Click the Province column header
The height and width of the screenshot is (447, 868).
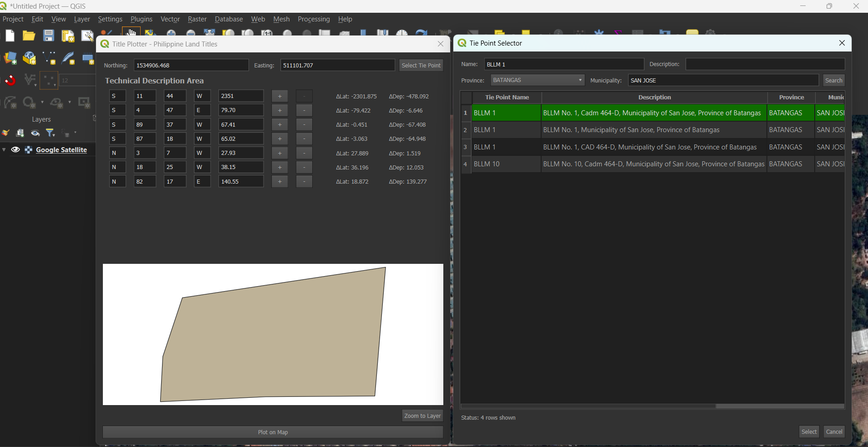[792, 98]
